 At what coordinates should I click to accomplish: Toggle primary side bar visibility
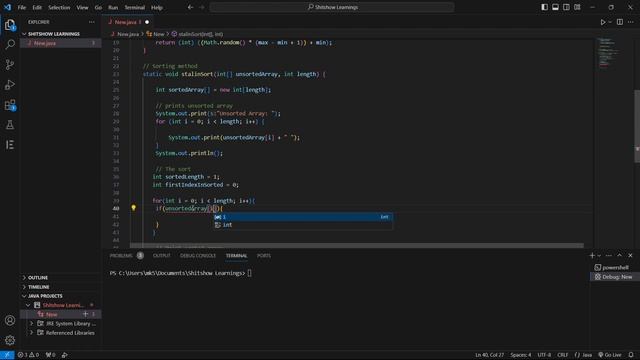544,7
